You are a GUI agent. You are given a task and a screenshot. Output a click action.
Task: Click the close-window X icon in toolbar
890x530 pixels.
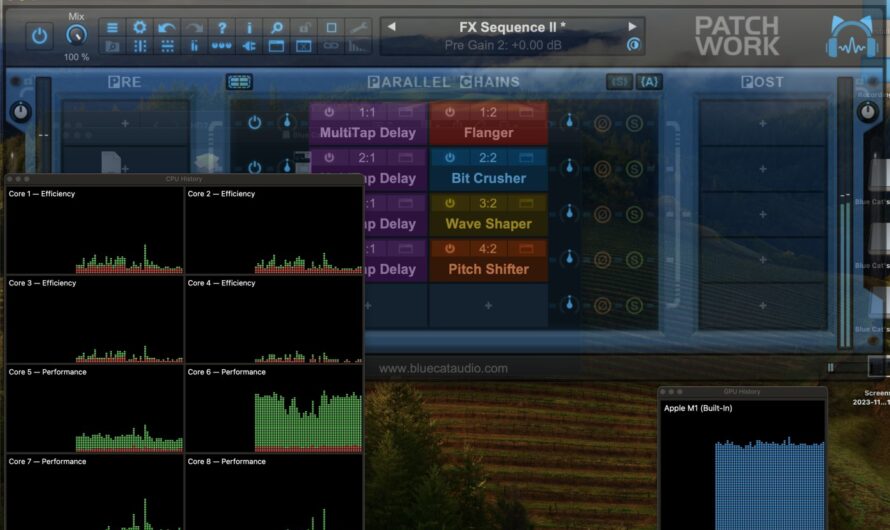click(x=304, y=46)
